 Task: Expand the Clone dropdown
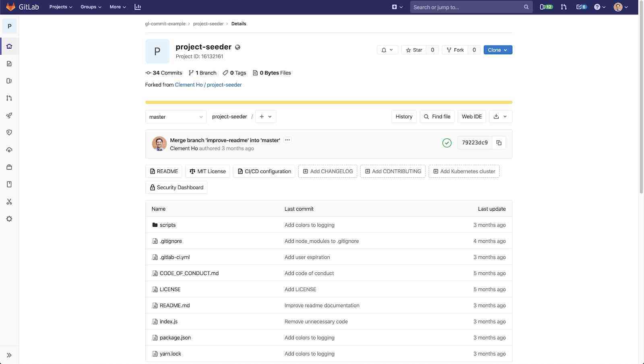pyautogui.click(x=497, y=49)
